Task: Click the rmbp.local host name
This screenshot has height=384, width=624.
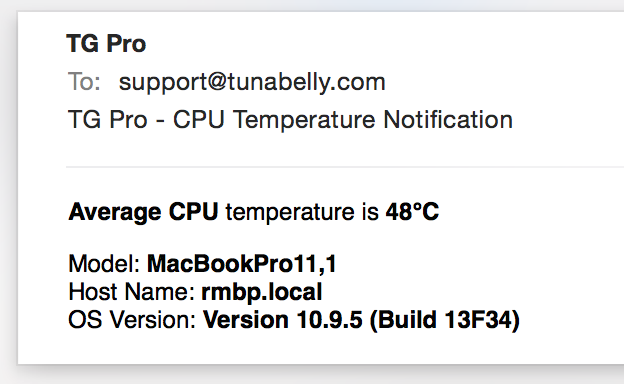Action: (x=261, y=292)
